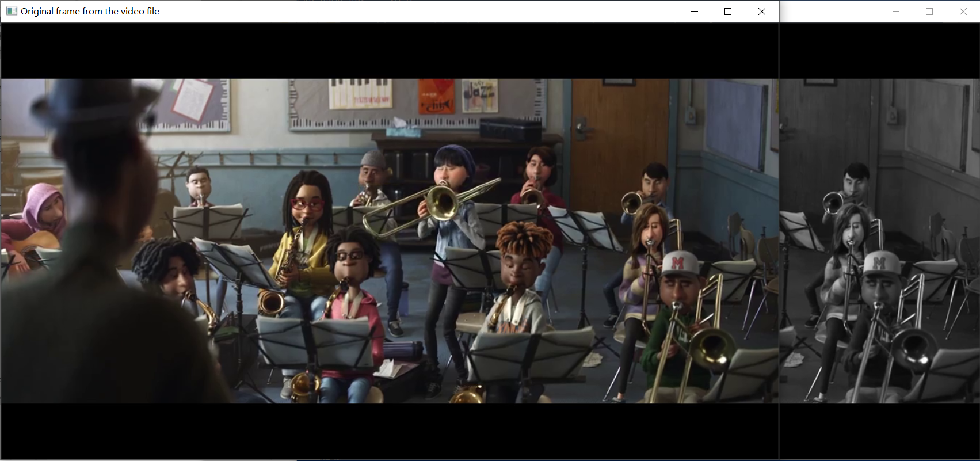Click the black letterbox bar below the video
Viewport: 980px width, 461px height.
pyautogui.click(x=389, y=430)
